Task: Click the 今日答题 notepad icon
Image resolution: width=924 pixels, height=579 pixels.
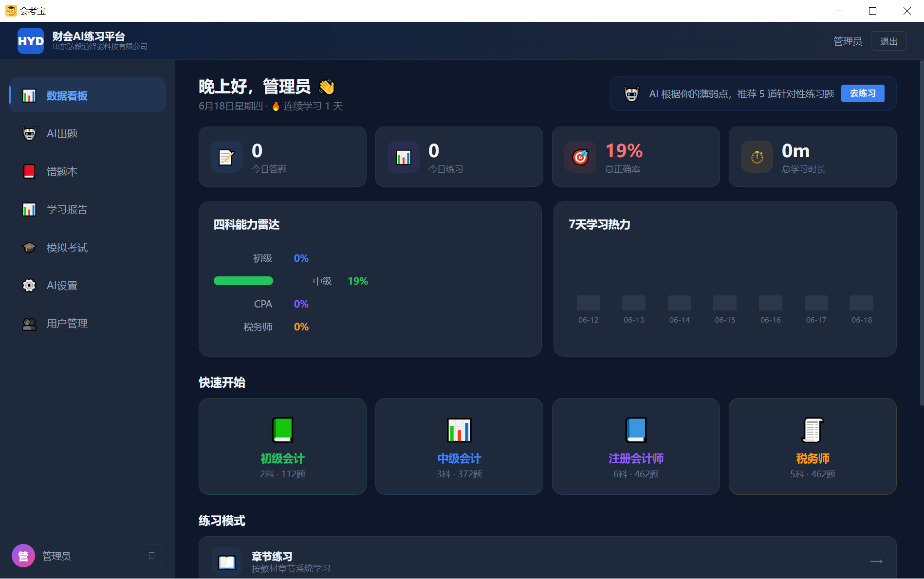Action: tap(226, 157)
